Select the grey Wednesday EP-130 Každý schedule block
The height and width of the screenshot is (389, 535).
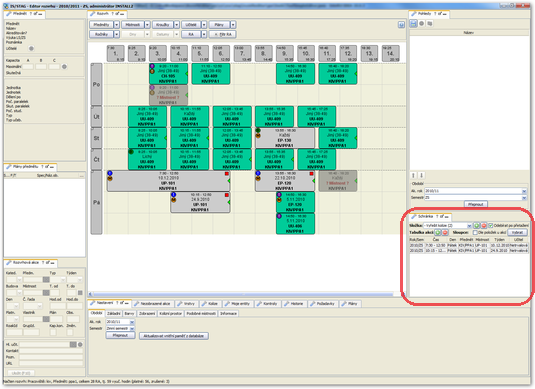[285, 138]
